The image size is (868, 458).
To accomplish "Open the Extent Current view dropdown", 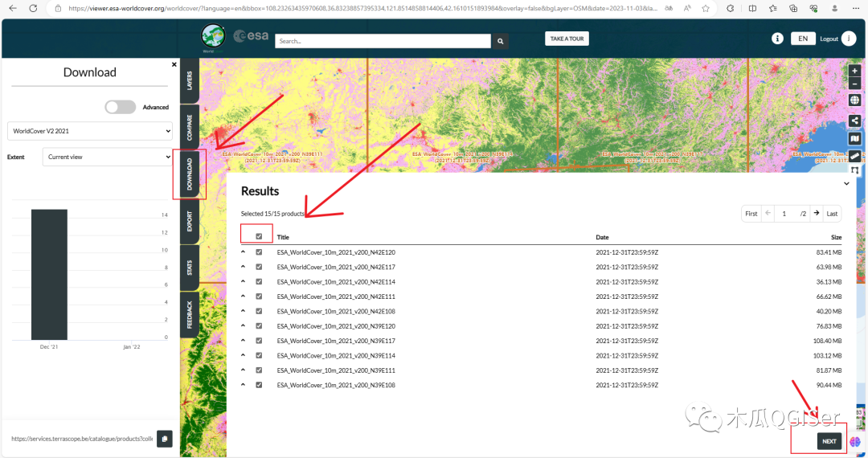I will point(108,157).
